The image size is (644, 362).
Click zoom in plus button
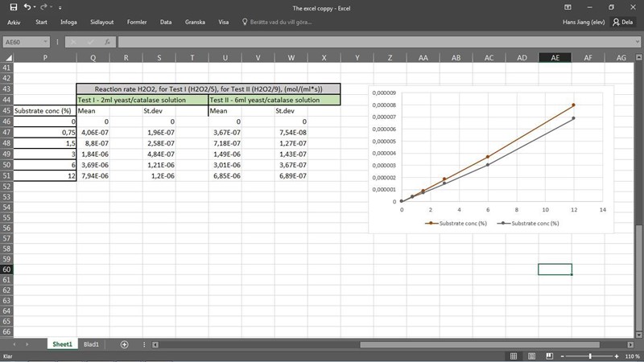pos(617,356)
